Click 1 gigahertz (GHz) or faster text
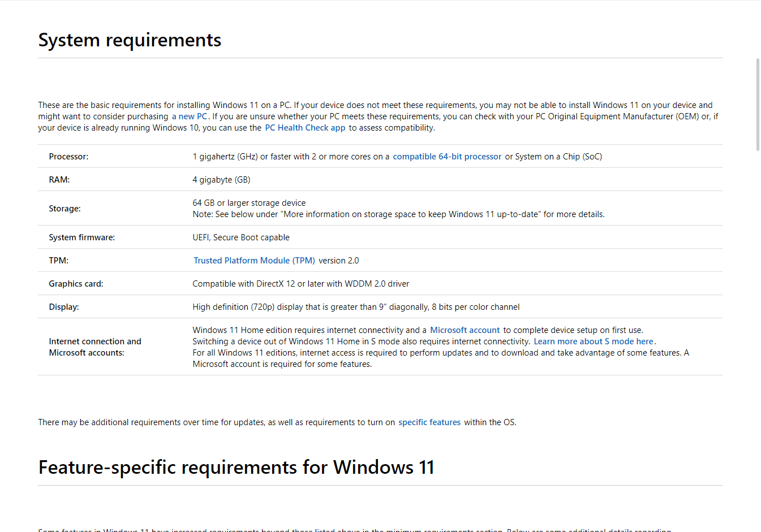The height and width of the screenshot is (532, 761). [291, 157]
